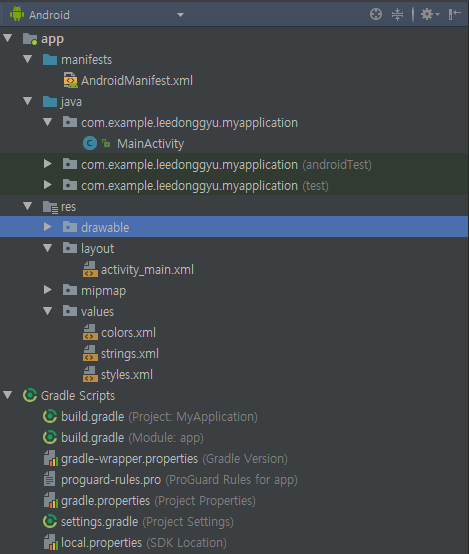Image resolution: width=469 pixels, height=554 pixels.
Task: Click the values folder icon
Action: coord(70,311)
